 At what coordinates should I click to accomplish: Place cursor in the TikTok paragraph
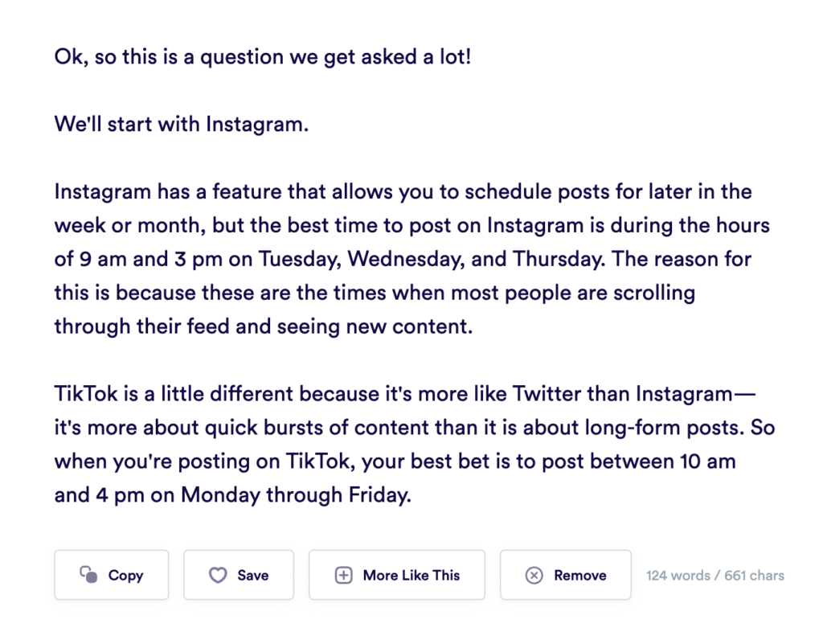415,444
